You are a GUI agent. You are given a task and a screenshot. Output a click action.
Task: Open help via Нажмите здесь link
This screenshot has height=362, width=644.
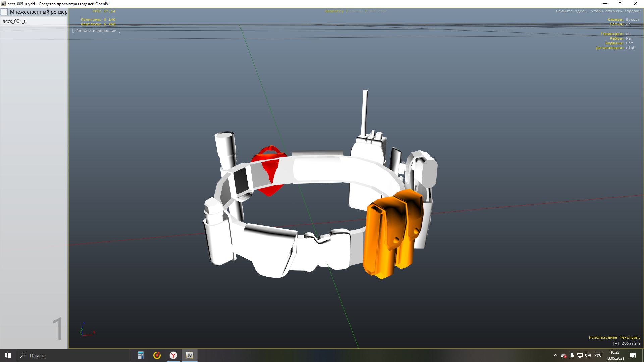(598, 11)
